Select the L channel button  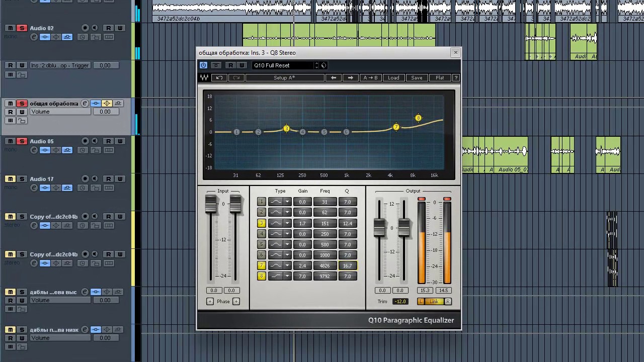(x=421, y=301)
